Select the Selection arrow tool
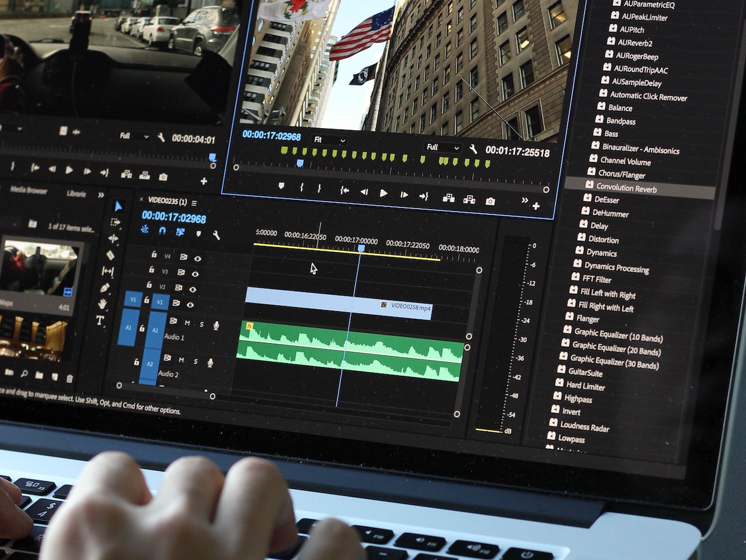 pyautogui.click(x=118, y=207)
